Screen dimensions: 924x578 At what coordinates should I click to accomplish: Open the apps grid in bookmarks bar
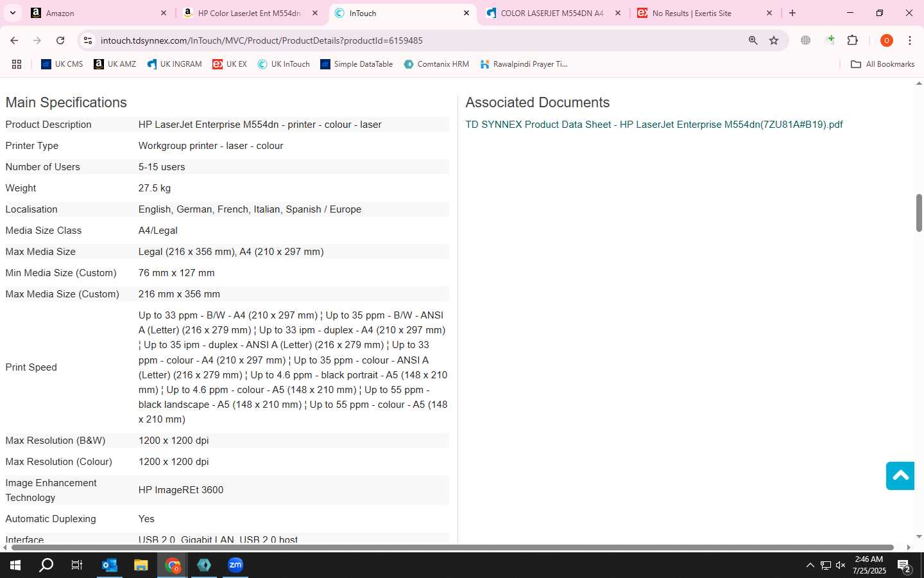coord(17,64)
